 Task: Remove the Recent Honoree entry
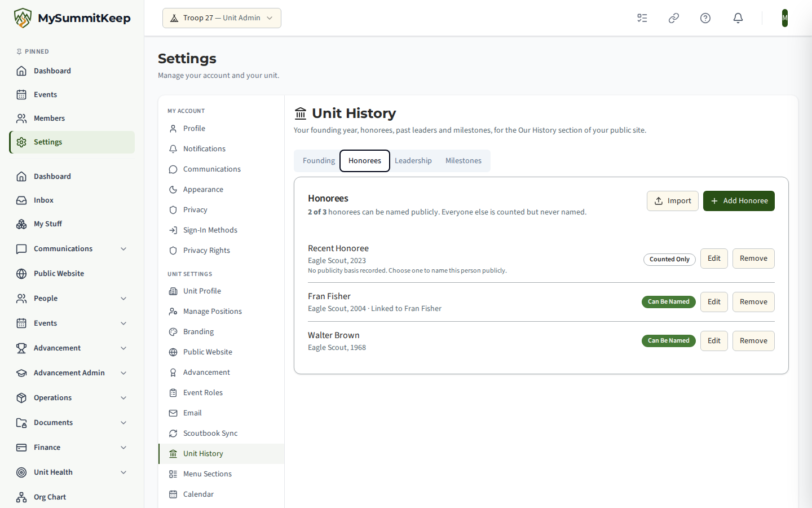[x=753, y=259]
